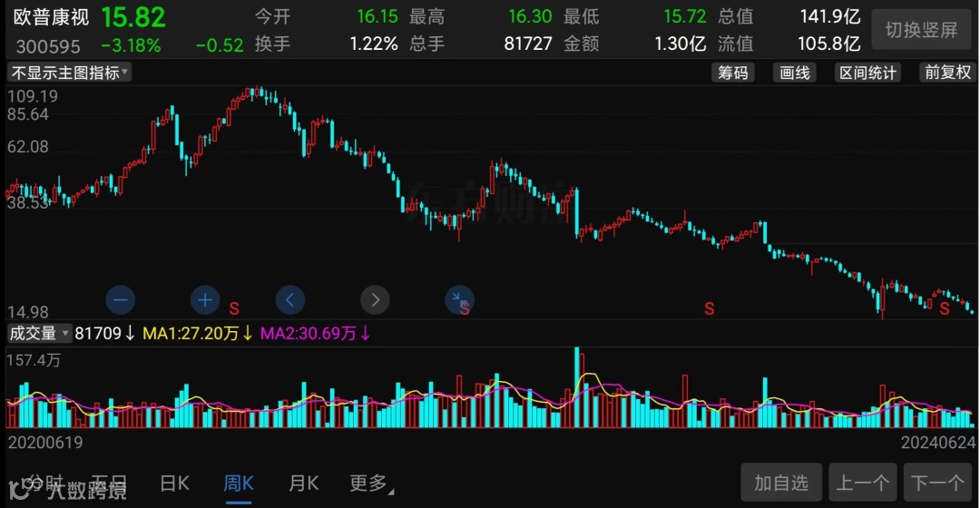
Task: Open the 五日 five-day tab
Action: tap(109, 483)
